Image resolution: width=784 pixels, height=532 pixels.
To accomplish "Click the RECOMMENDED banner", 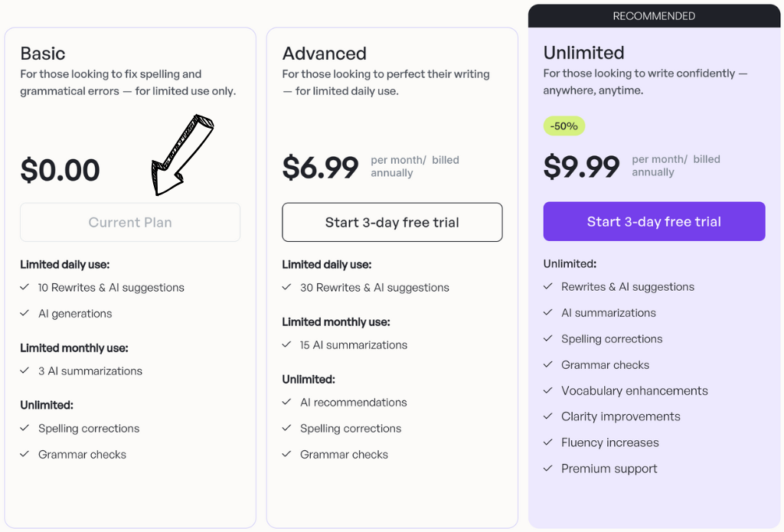I will [654, 15].
